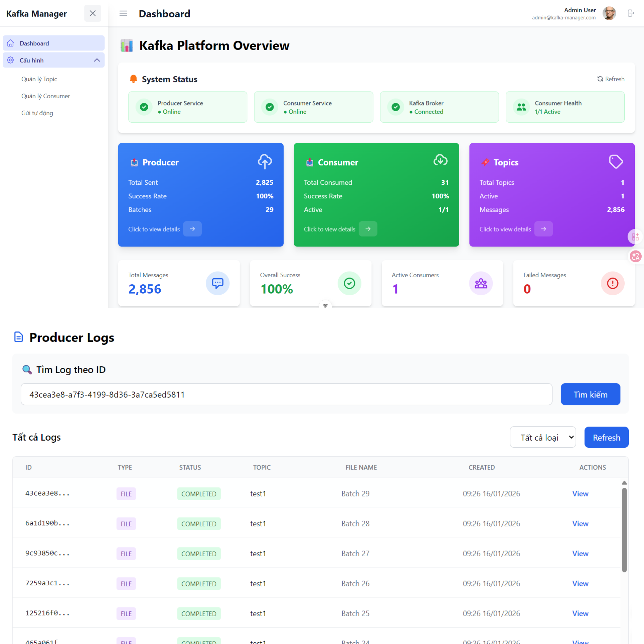The width and height of the screenshot is (644, 644).
Task: Click the Refresh icon in System Status
Action: click(x=610, y=79)
